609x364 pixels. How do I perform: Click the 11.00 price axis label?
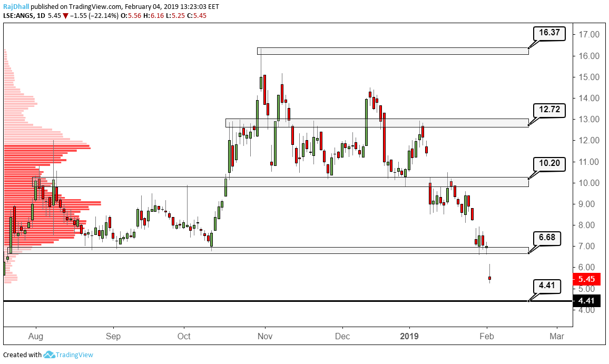point(589,162)
